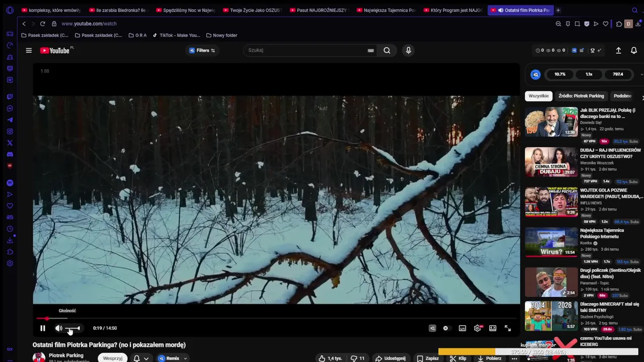Screen dimensions: 644x362
Task: Open player settings gear icon
Action: [x=477, y=328]
